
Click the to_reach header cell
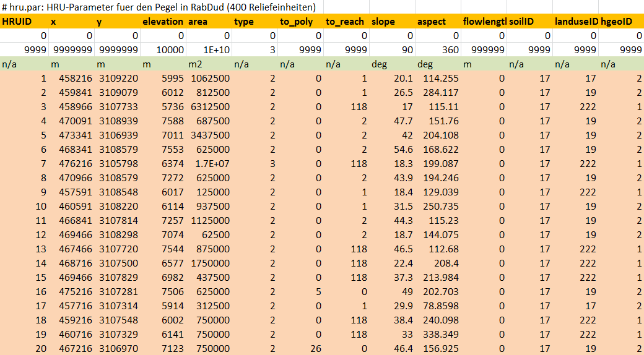347,22
